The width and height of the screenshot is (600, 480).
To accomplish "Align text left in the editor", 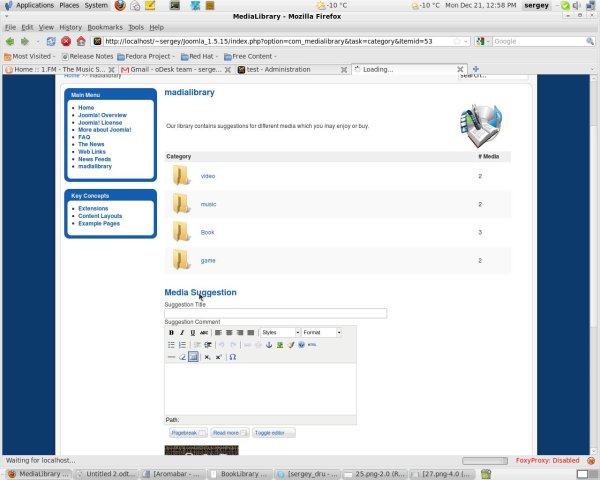I will pos(218,333).
